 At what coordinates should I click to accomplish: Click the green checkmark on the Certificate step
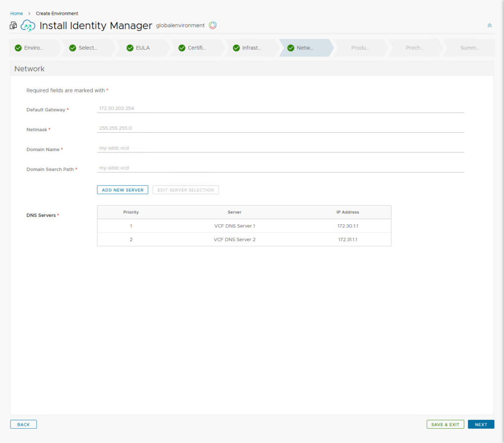click(x=182, y=48)
